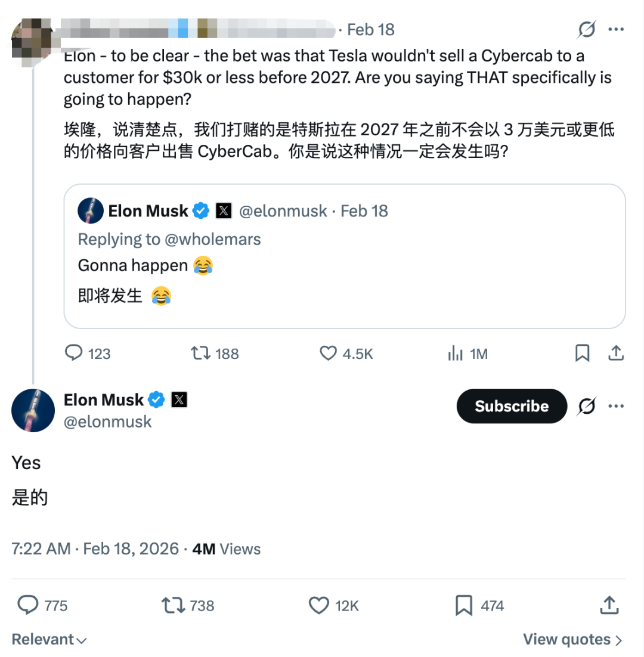Click Grok icon on the parent tweet
Screen dimensions: 644x657
[x=587, y=29]
